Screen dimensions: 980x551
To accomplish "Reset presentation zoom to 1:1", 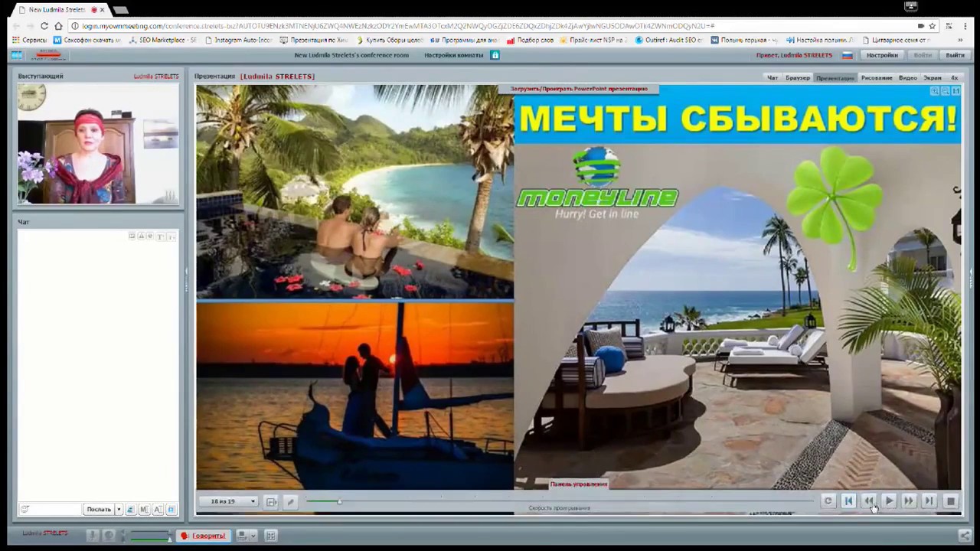I will pyautogui.click(x=955, y=91).
